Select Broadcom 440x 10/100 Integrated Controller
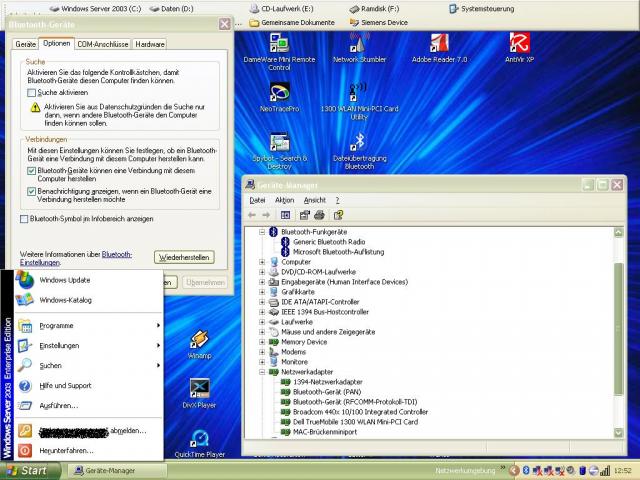This screenshot has width=640, height=480. 360,412
